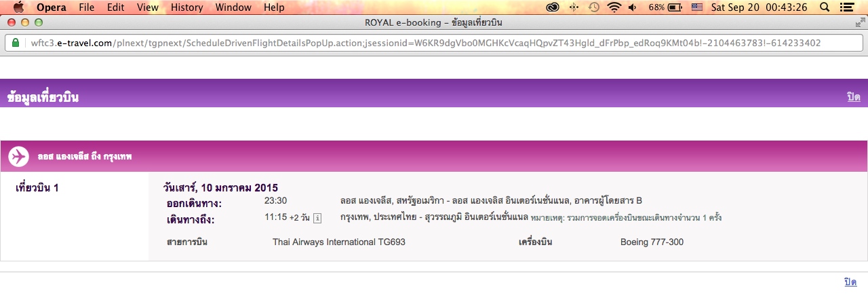Click the หมายเหตุ stopover note text
Viewport: 868px width, 294px height.
point(626,218)
